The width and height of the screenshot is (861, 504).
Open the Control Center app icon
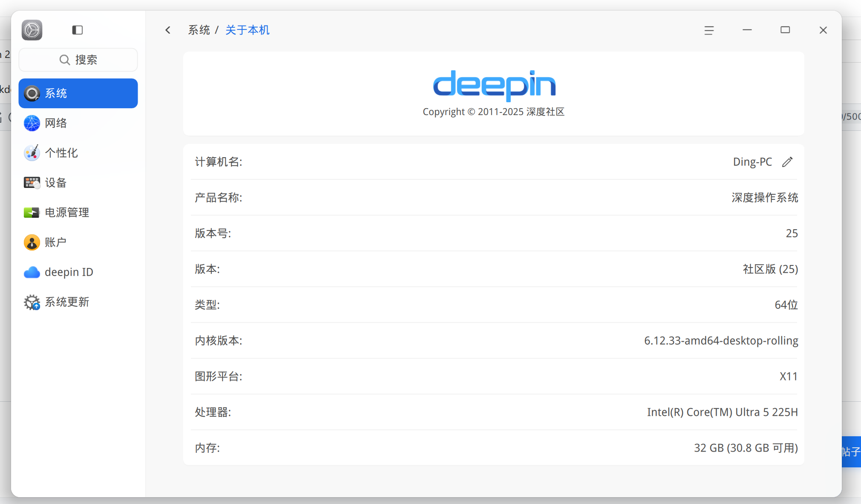point(32,30)
